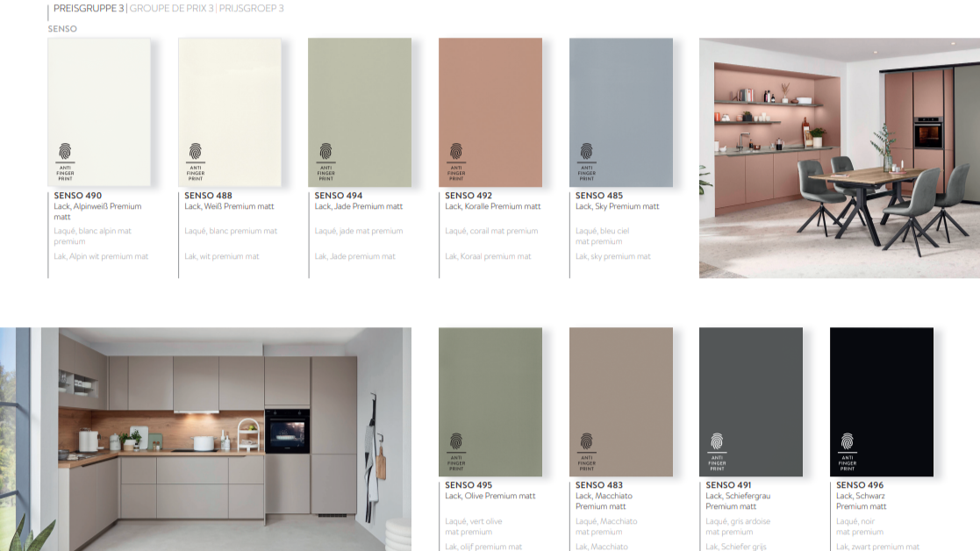980x551 pixels.
Task: Click 'Lack, Schwarz Premium matt' description
Action: pos(862,501)
